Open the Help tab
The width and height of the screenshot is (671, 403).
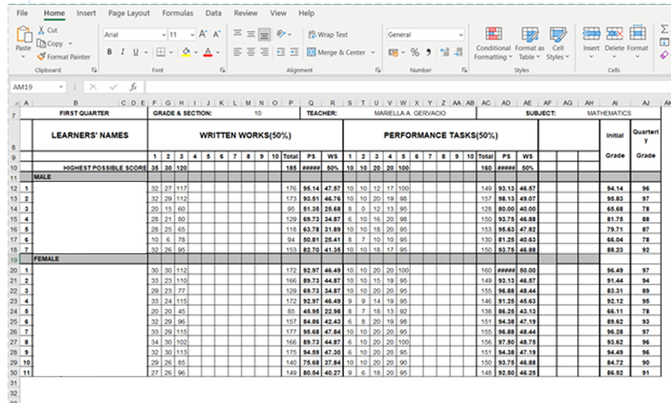point(306,13)
